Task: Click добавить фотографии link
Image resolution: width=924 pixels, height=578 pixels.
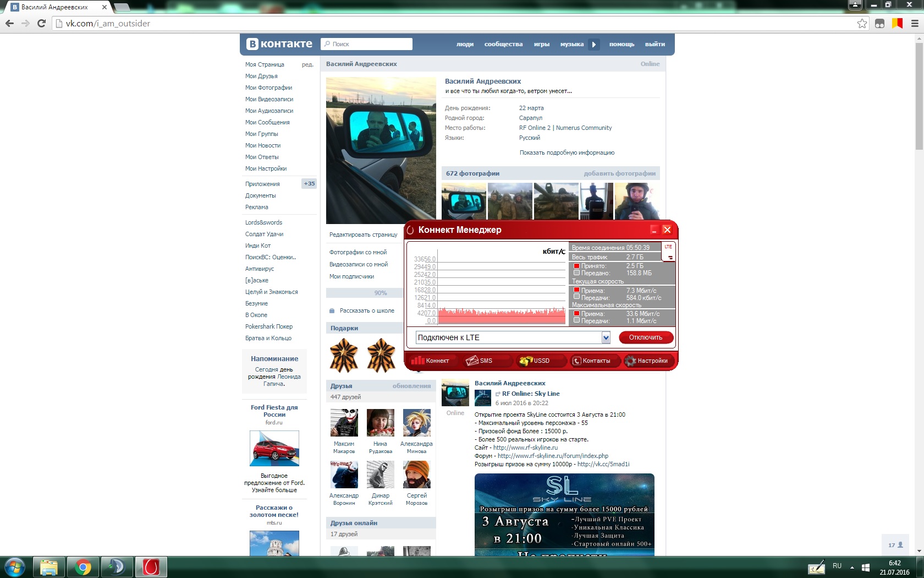Action: tap(619, 173)
